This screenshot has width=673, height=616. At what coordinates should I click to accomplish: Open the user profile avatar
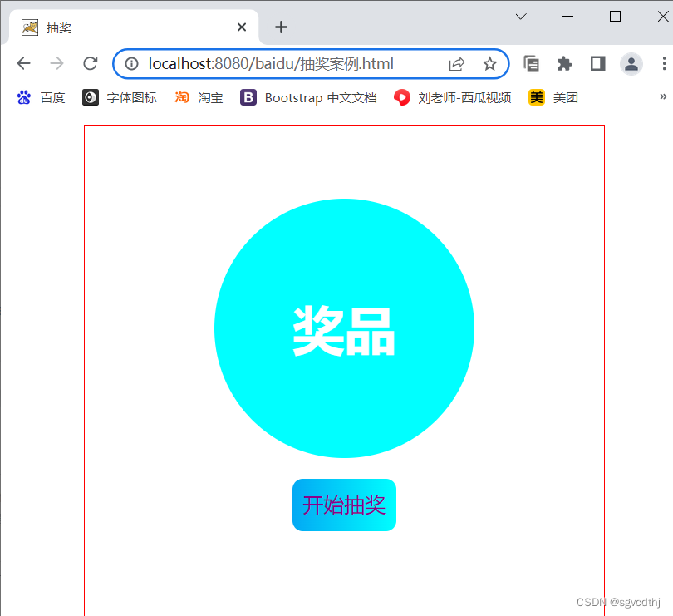click(x=631, y=64)
